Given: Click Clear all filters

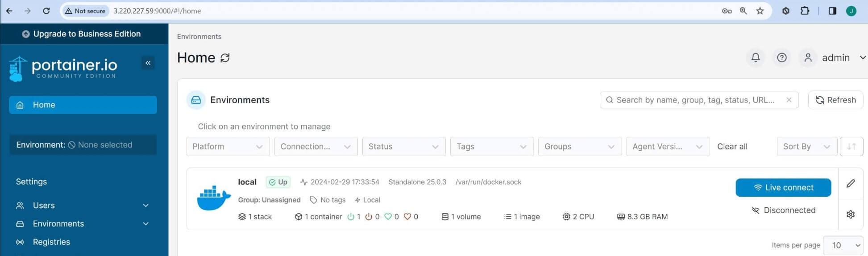Looking at the screenshot, I should pyautogui.click(x=732, y=147).
